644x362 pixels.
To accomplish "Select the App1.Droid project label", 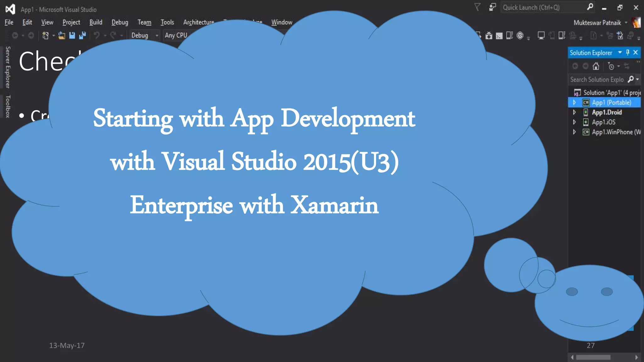I will pyautogui.click(x=607, y=112).
